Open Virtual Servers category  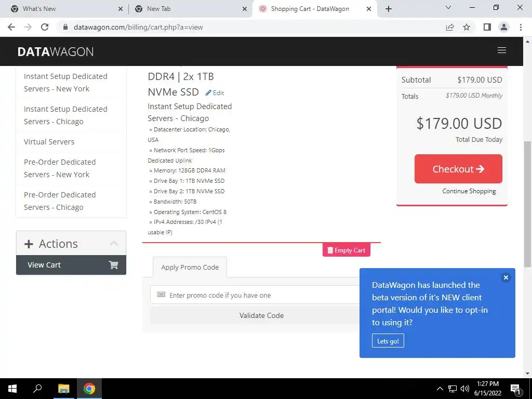[49, 142]
